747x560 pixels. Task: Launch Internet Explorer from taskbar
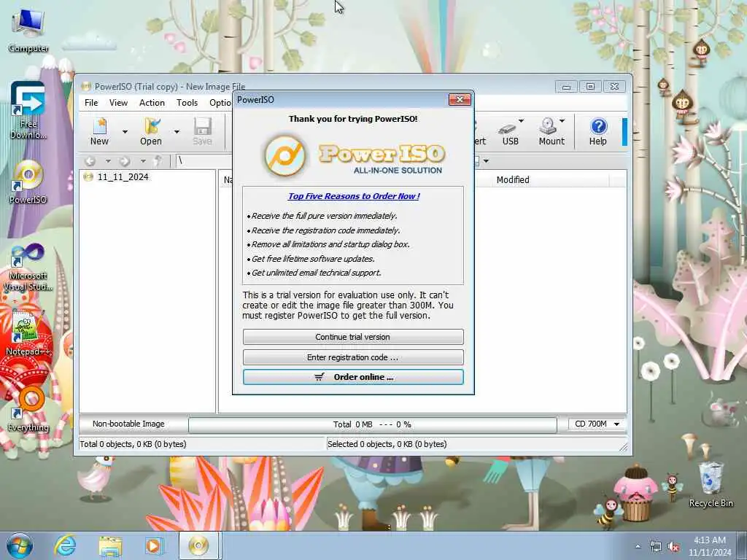tap(65, 545)
